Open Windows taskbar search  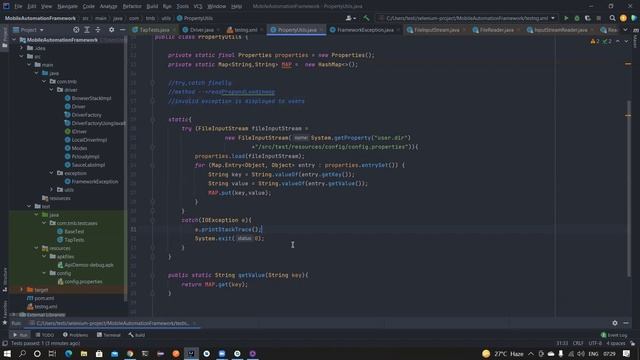click(x=22, y=353)
